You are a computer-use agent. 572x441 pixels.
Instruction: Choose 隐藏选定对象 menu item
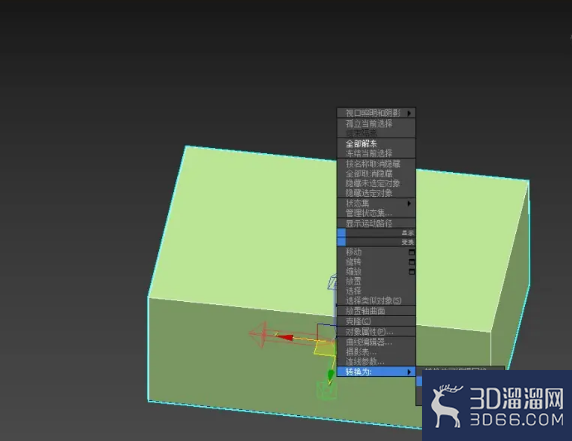click(376, 193)
